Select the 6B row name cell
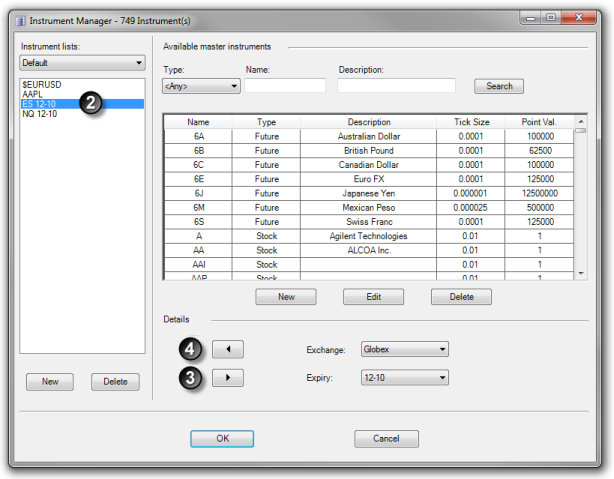Screen dimensions: 614x479 pyautogui.click(x=199, y=150)
